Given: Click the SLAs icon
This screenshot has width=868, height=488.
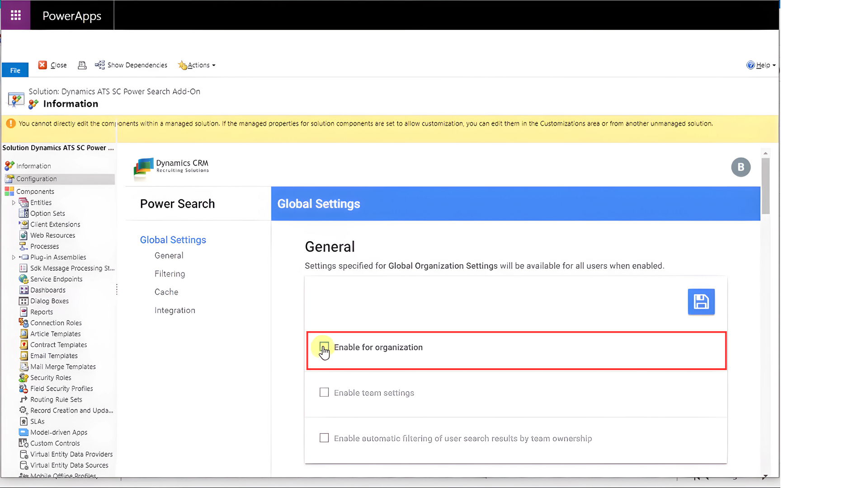Looking at the screenshot, I should tap(24, 422).
